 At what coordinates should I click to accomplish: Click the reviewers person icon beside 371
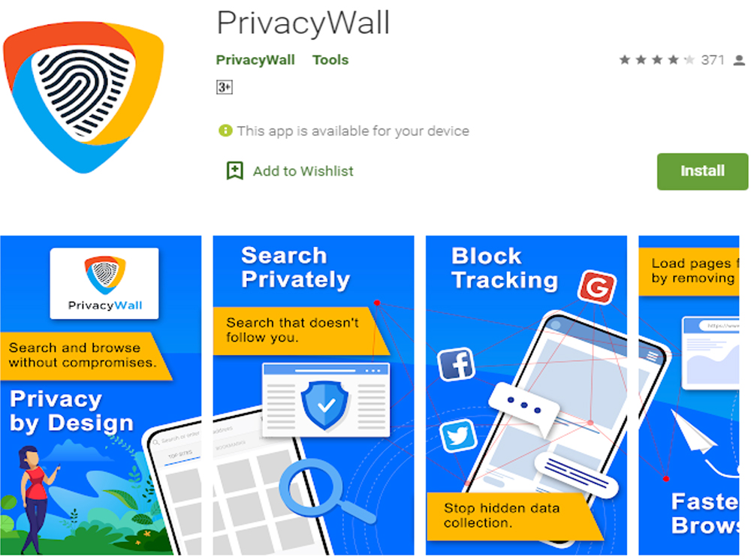739,60
